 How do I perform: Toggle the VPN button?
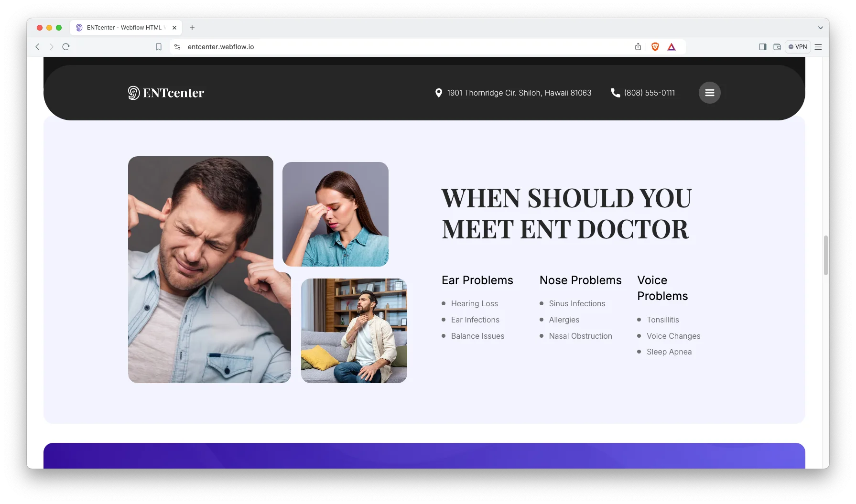click(x=798, y=47)
